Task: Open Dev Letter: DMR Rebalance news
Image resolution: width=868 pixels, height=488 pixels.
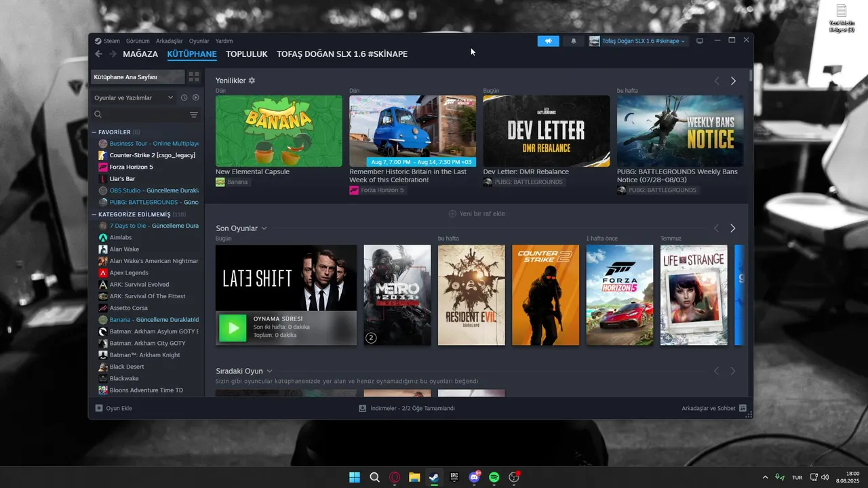Action: coord(526,171)
